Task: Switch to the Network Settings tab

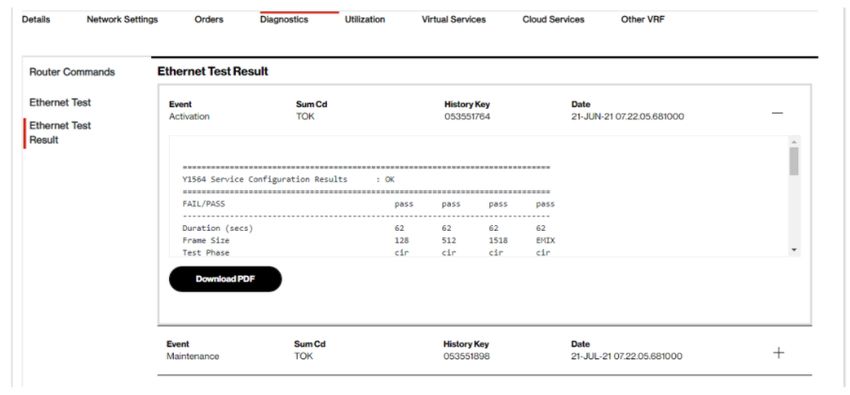Action: pyautogui.click(x=123, y=20)
